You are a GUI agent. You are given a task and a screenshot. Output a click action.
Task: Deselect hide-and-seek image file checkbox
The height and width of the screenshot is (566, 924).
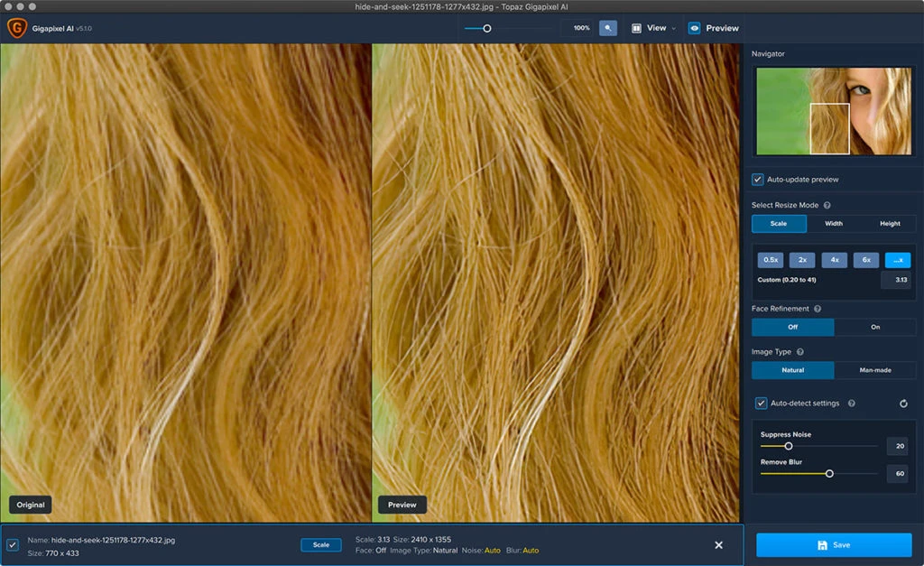(x=13, y=545)
